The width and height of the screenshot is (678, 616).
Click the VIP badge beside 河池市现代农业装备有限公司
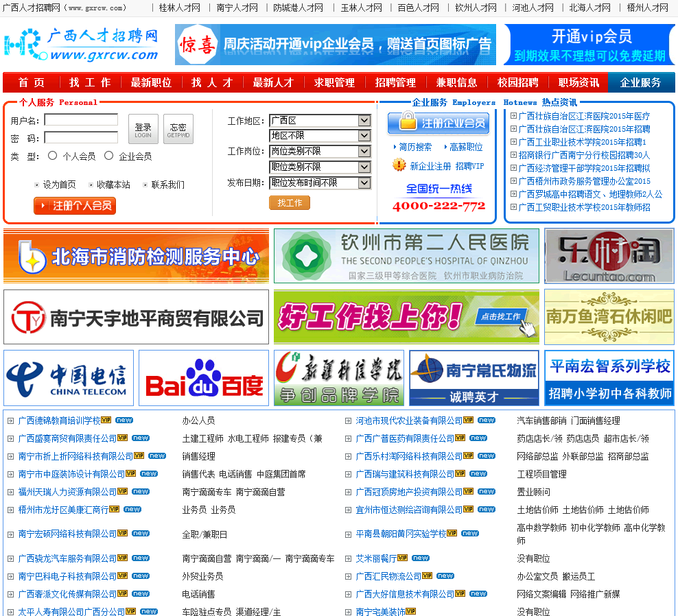(468, 420)
